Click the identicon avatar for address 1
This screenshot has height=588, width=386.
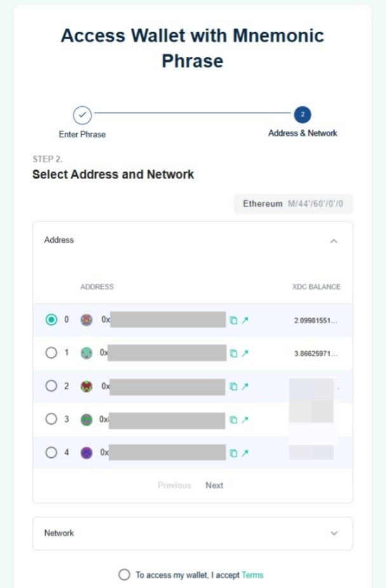86,353
